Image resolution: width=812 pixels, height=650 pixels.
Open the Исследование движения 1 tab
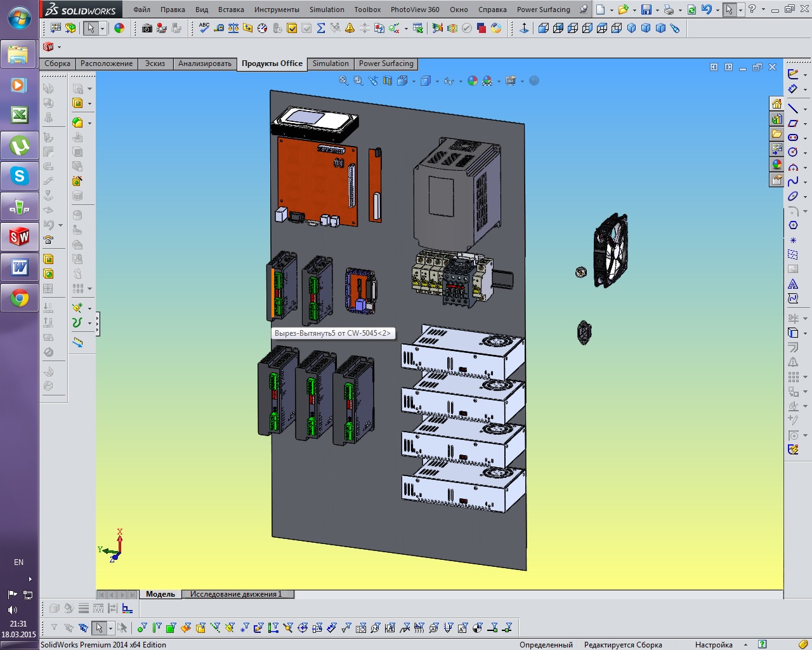[x=236, y=594]
